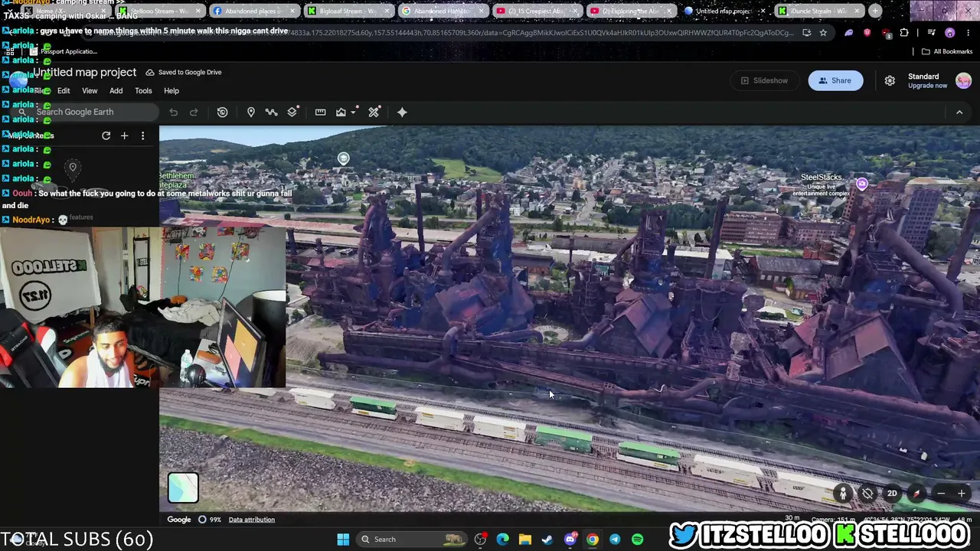The width and height of the screenshot is (980, 551).
Task: Click the Windows taskbar Search box
Action: 413,540
